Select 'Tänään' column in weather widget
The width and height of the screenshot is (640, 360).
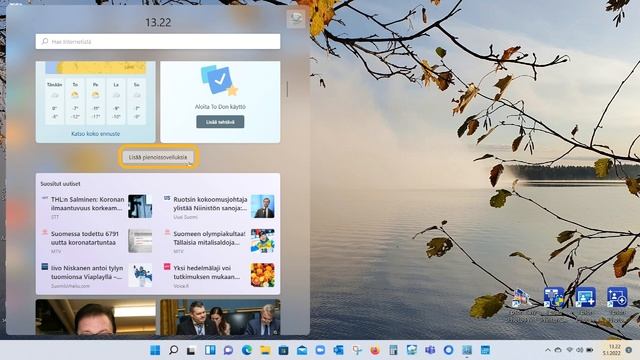(54, 101)
